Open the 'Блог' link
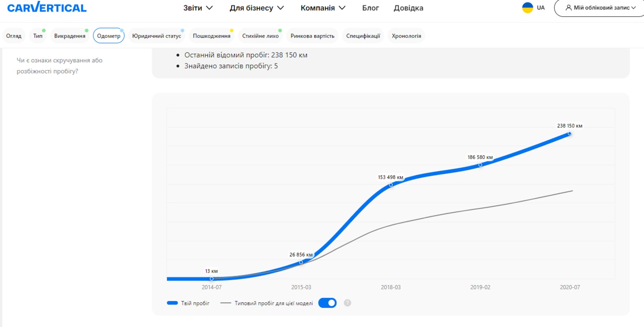The height and width of the screenshot is (327, 644). click(x=370, y=8)
